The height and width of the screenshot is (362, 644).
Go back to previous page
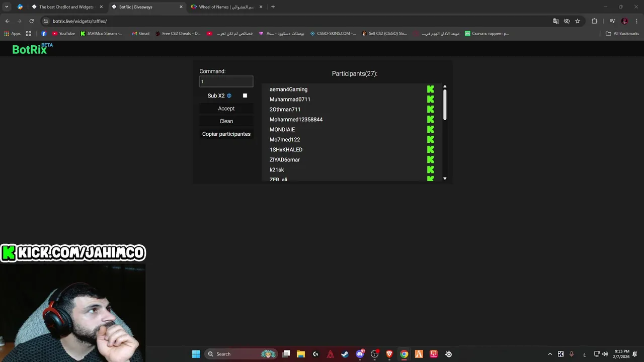tap(7, 21)
